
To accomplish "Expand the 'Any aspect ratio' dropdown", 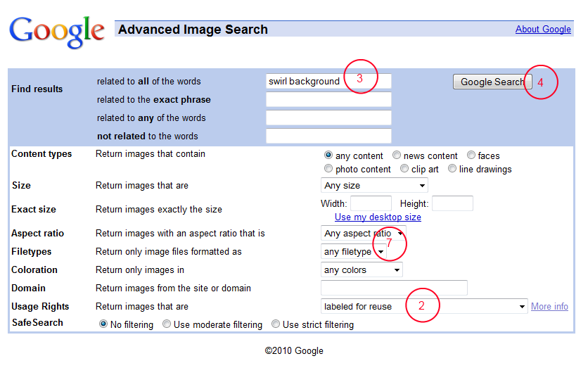I will point(364,233).
